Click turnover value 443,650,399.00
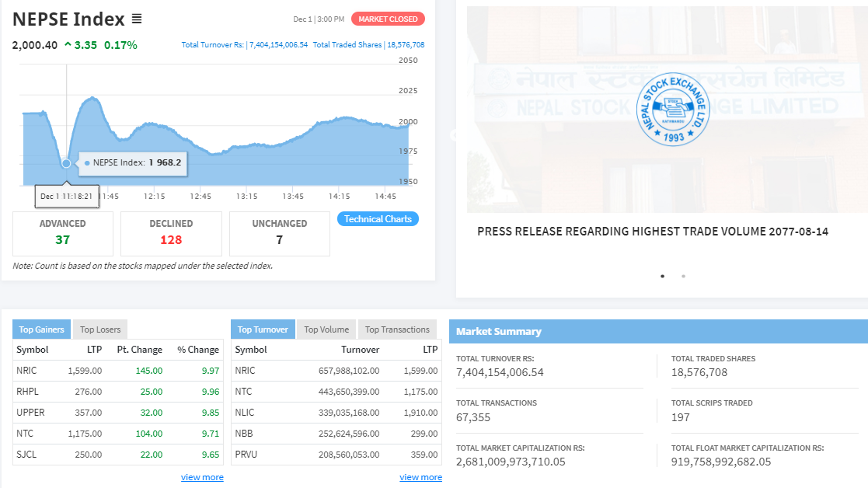This screenshot has height=488, width=868. 350,392
